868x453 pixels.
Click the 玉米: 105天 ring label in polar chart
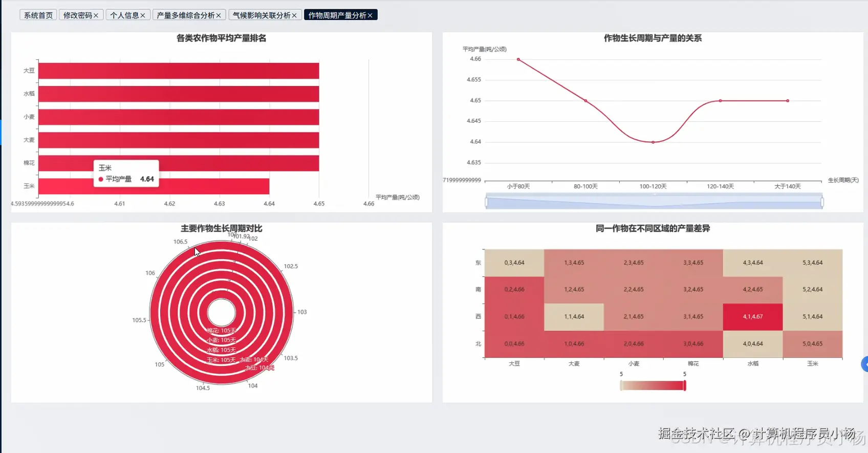222,360
